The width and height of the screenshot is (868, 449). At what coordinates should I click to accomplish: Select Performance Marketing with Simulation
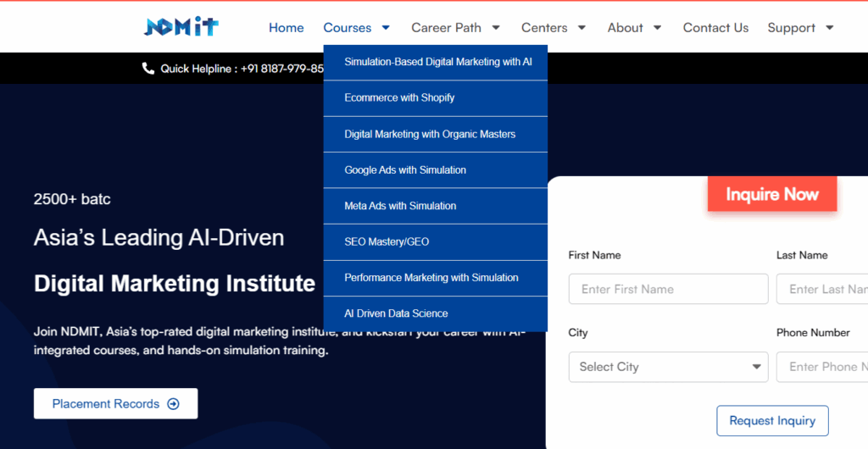point(436,278)
